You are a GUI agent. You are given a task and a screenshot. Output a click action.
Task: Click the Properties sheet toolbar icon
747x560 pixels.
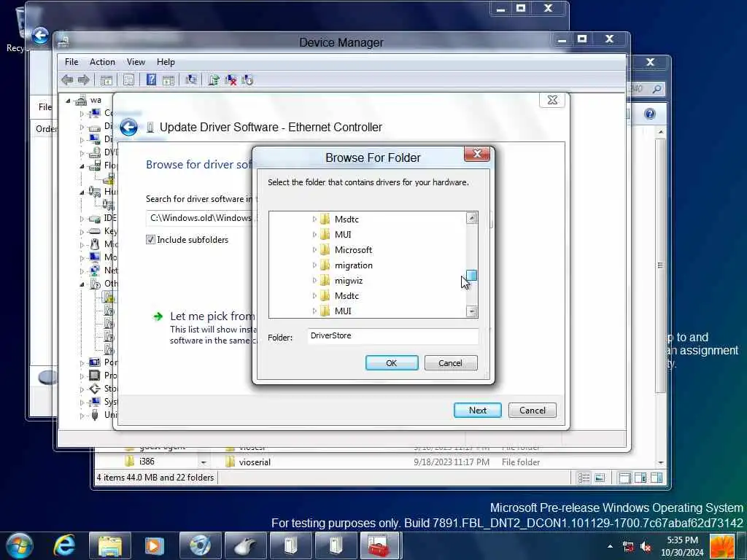pyautogui.click(x=128, y=80)
